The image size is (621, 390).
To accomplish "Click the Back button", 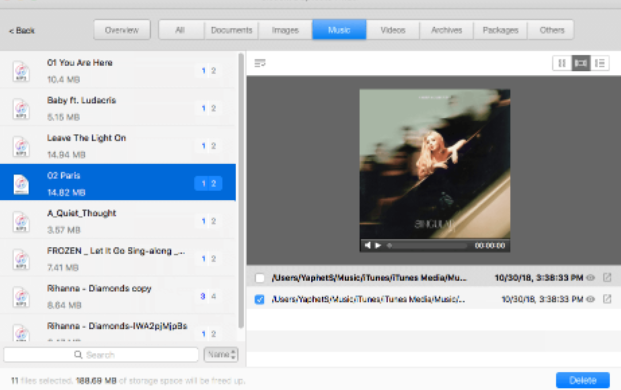I will (22, 30).
